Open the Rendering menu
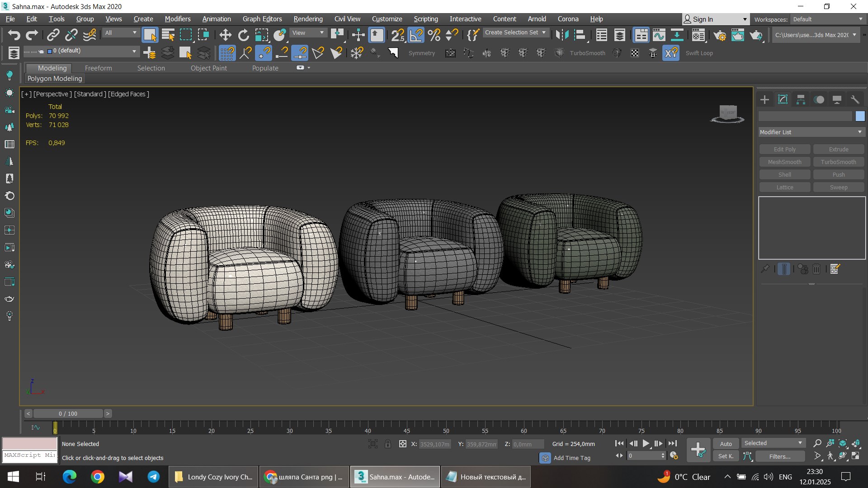The width and height of the screenshot is (868, 488). [x=308, y=19]
